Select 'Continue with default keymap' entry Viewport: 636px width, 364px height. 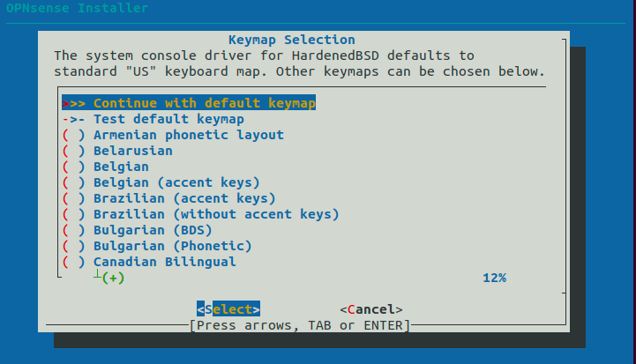189,103
